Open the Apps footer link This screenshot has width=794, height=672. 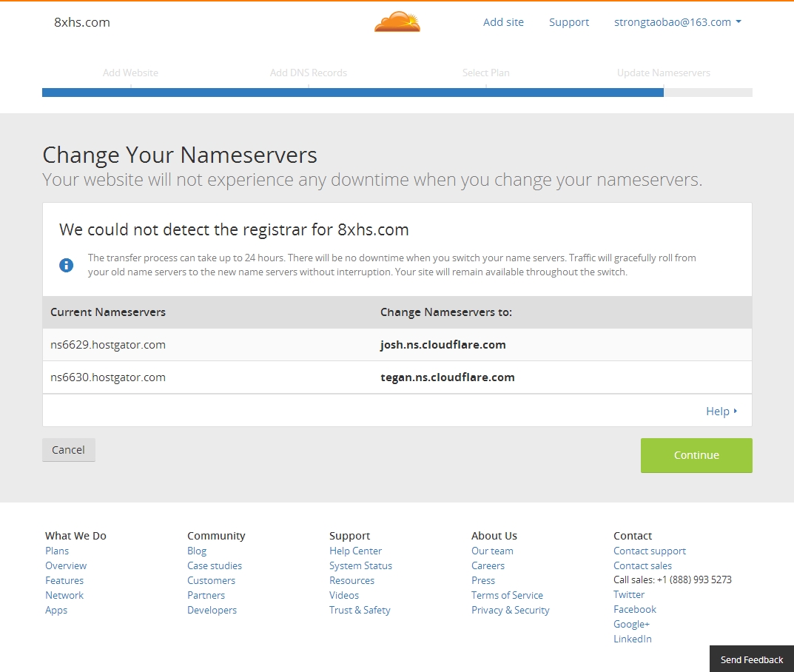click(x=56, y=610)
